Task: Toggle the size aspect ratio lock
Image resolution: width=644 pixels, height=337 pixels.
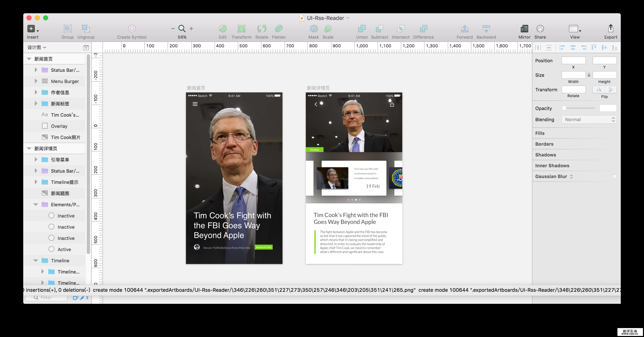Action: [x=589, y=75]
